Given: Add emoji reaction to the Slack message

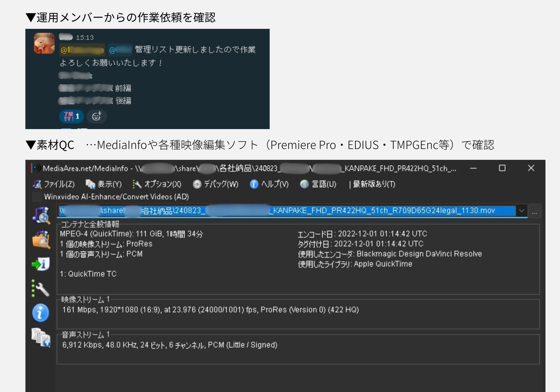Looking at the screenshot, I should 97,116.
